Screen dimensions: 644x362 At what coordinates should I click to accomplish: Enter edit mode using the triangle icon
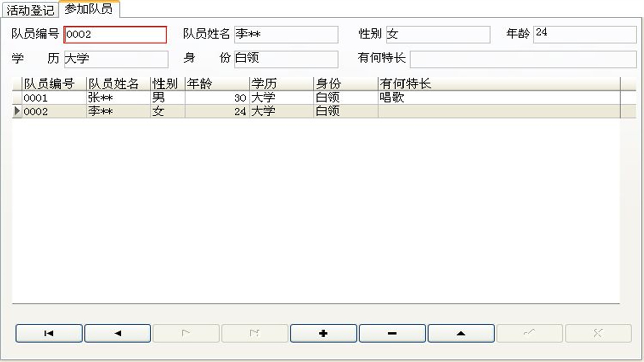pos(461,333)
